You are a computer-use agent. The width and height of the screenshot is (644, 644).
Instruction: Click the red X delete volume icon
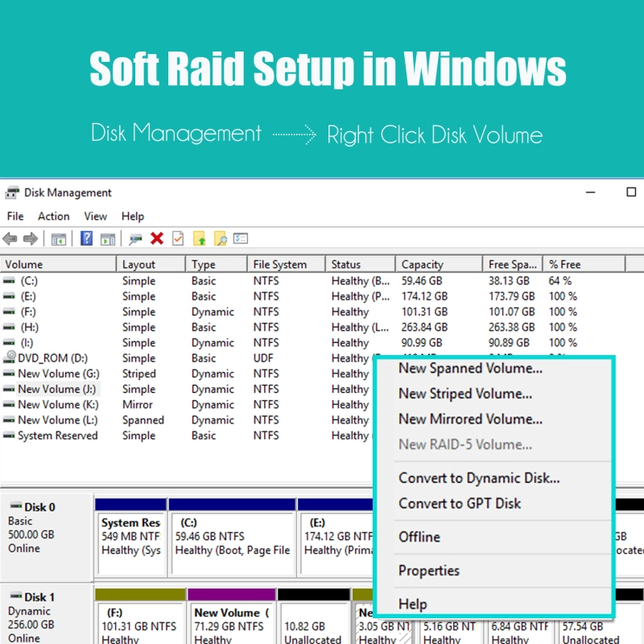click(x=155, y=239)
